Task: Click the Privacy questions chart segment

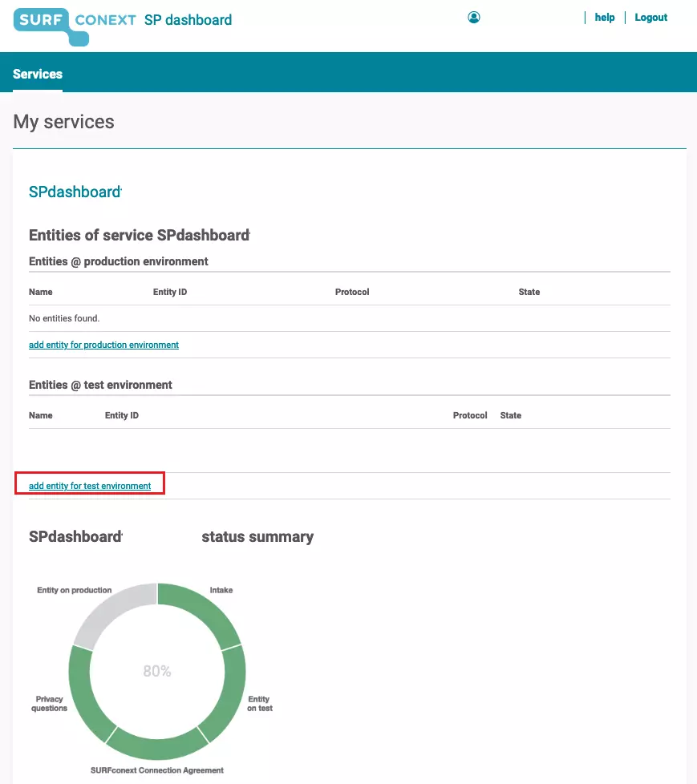Action: [86, 695]
